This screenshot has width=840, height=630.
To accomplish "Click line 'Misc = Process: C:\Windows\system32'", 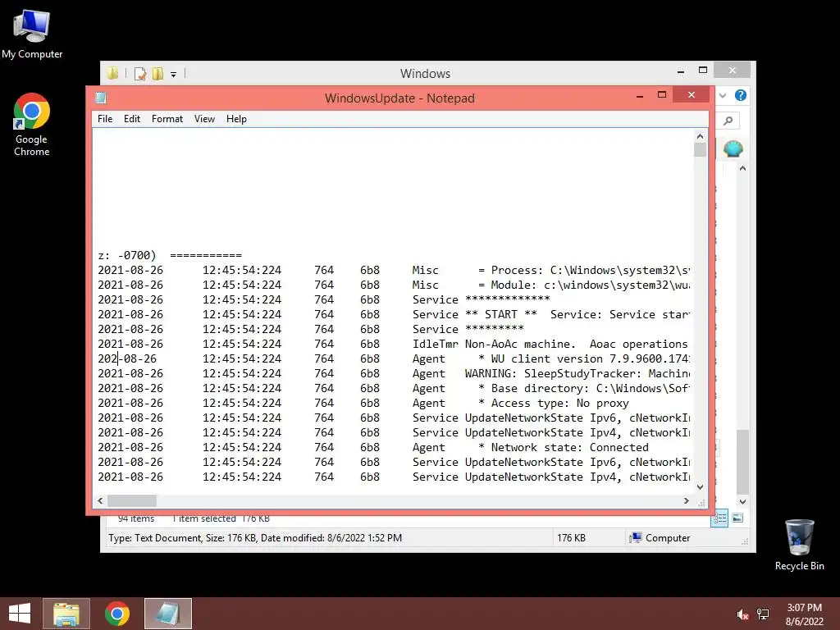I will pos(394,271).
